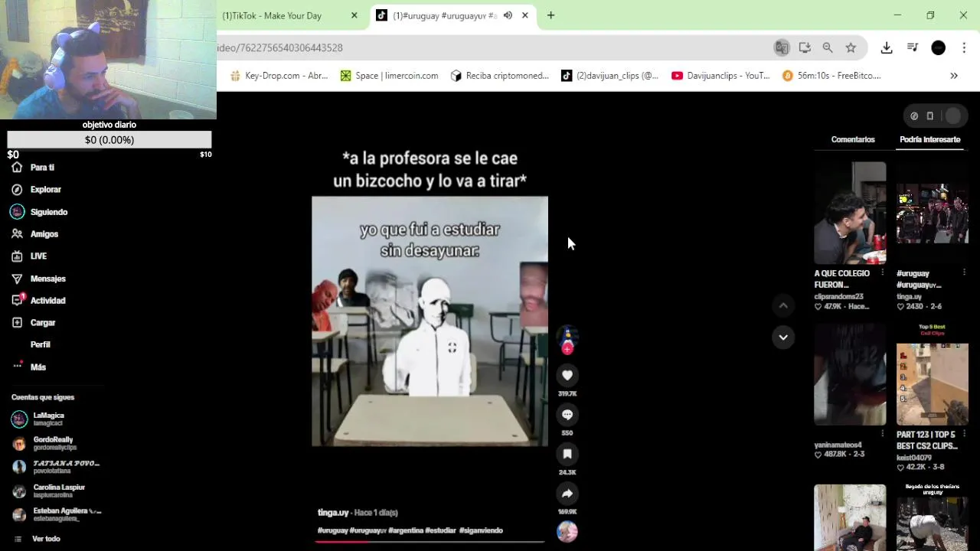Viewport: 980px width, 551px height.
Task: Open FreeBitco bookmark
Action: (x=831, y=76)
